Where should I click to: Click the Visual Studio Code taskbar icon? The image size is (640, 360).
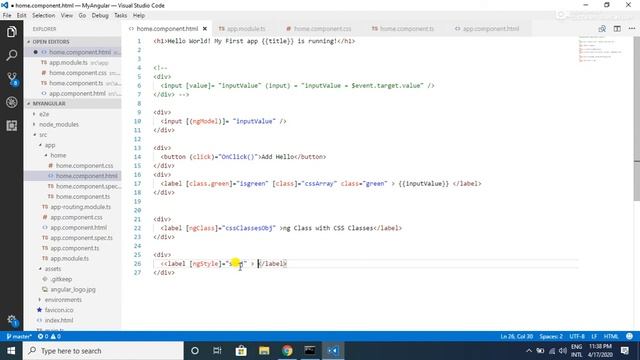pos(333,351)
